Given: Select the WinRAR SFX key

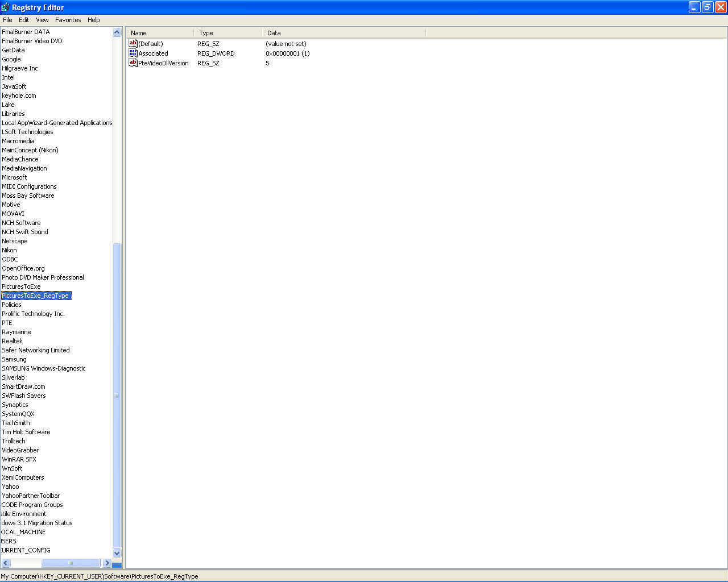Looking at the screenshot, I should (x=19, y=459).
